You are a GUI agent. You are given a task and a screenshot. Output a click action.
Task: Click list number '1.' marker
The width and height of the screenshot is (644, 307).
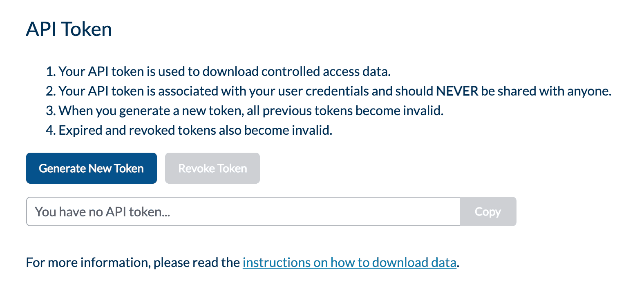pos(51,71)
